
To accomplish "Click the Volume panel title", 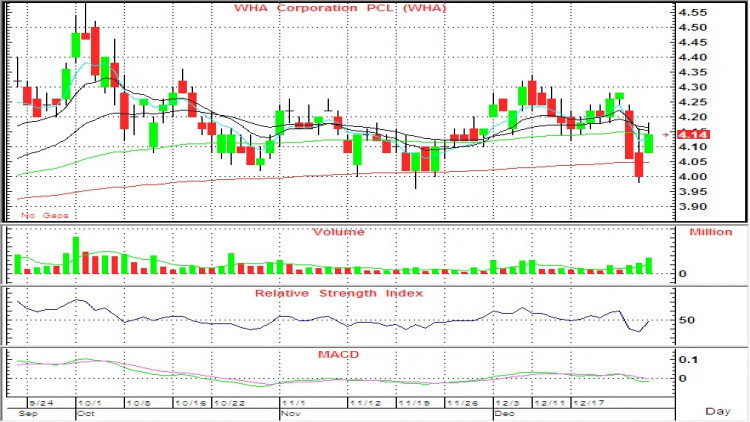I will pyautogui.click(x=338, y=232).
